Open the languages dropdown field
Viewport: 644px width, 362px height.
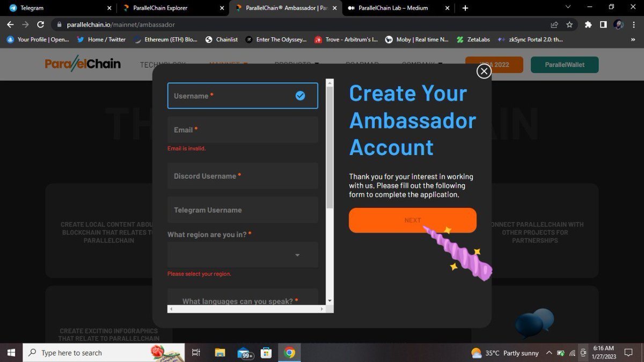click(243, 297)
